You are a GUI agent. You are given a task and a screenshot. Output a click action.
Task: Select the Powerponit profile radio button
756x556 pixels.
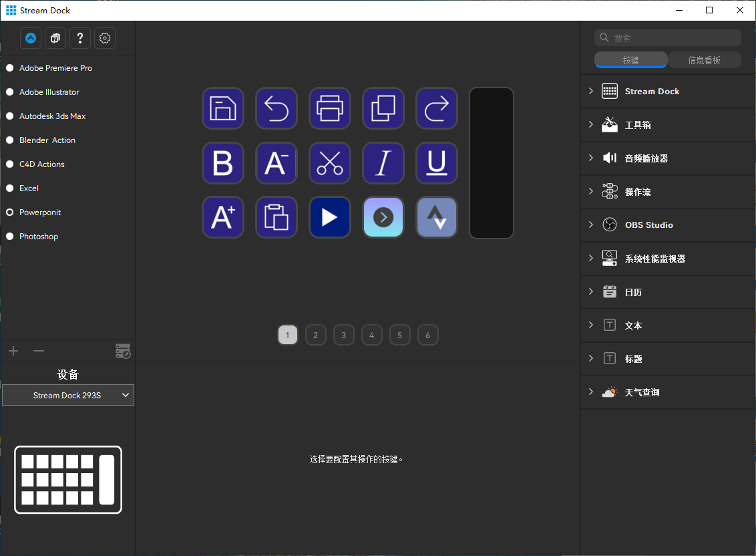coord(9,213)
